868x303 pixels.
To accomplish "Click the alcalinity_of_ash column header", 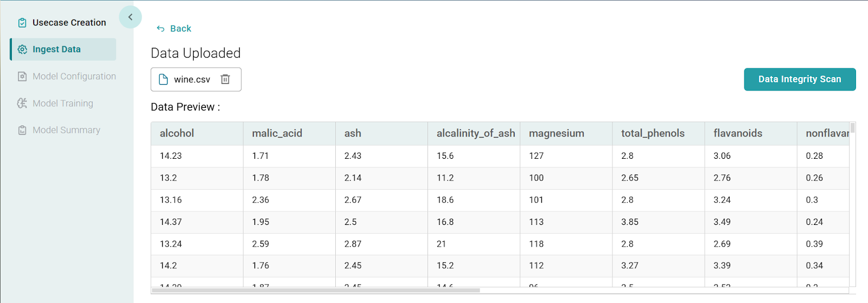I will [x=474, y=133].
